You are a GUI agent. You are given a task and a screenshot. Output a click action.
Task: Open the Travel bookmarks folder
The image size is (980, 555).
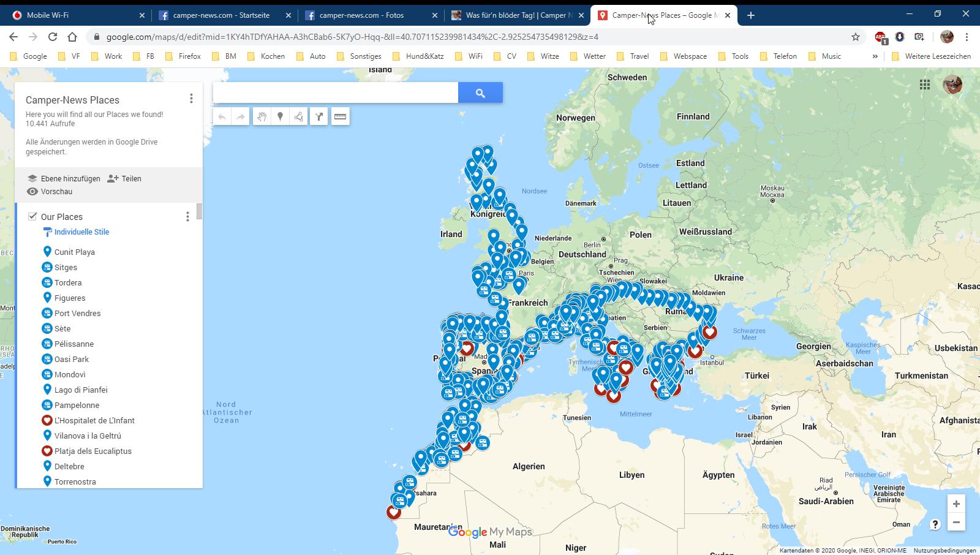[633, 56]
